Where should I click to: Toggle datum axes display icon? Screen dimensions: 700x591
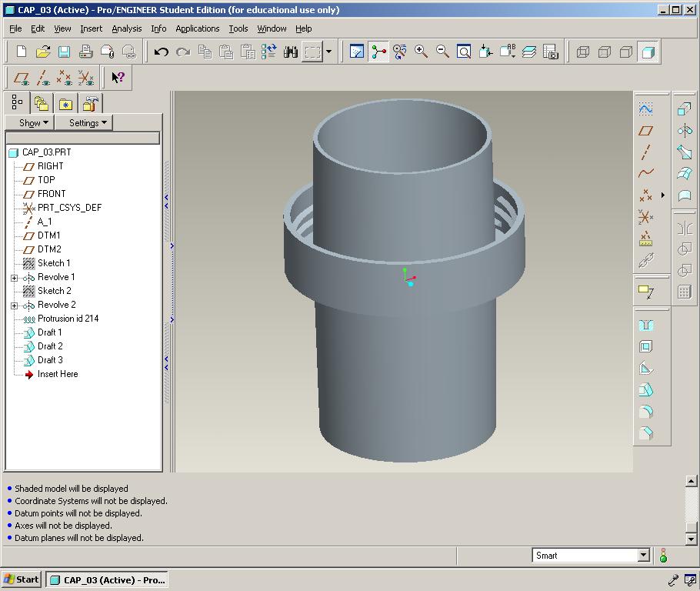pos(44,78)
